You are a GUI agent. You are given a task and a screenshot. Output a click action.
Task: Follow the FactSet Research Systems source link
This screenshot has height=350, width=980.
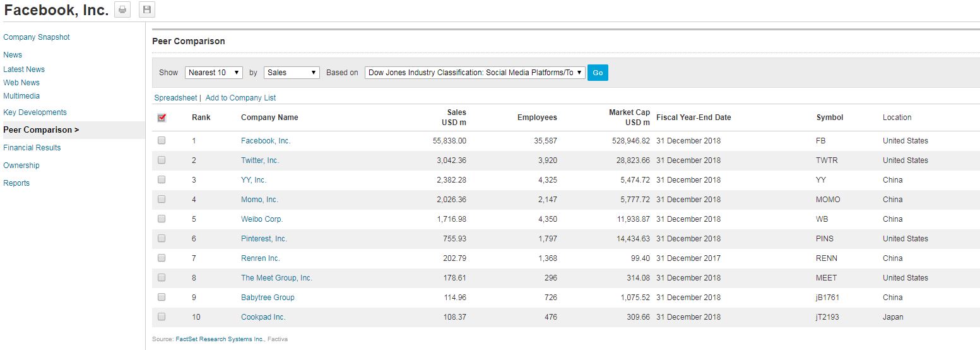coord(220,339)
